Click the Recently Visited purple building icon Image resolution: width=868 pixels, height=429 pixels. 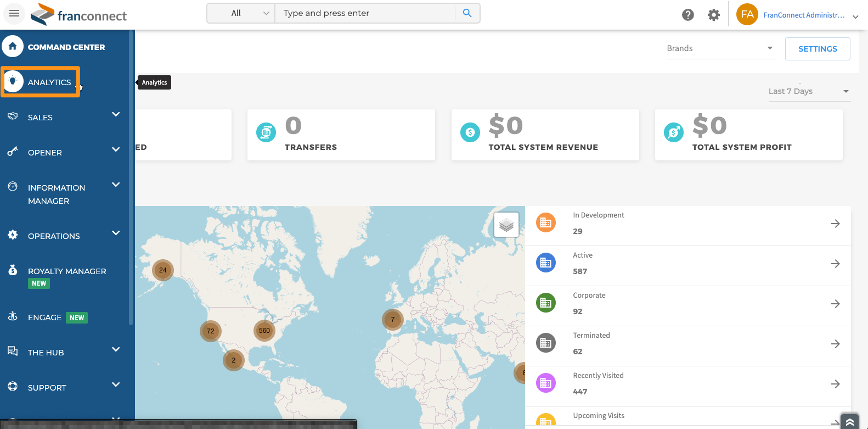[x=546, y=383]
